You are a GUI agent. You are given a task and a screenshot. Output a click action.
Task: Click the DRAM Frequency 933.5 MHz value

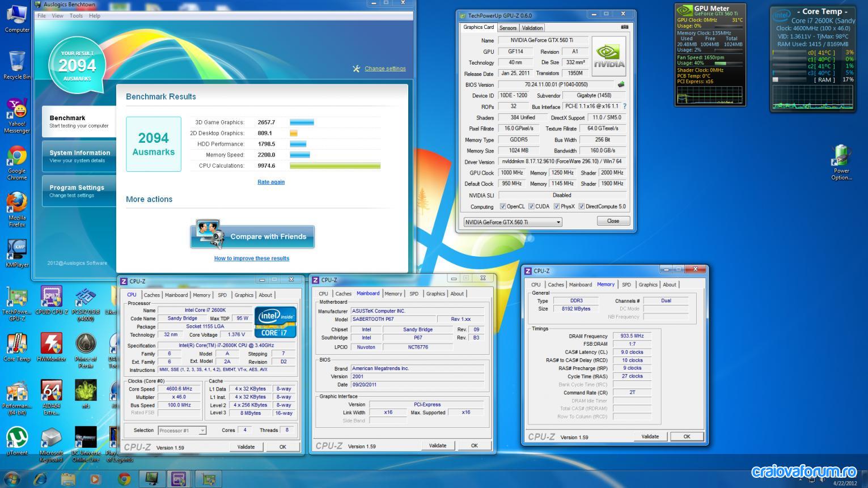click(632, 336)
